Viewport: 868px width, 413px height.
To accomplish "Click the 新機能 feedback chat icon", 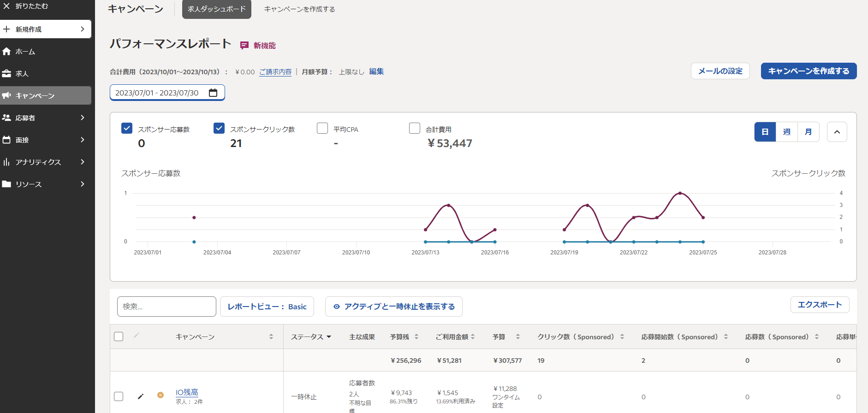I will (244, 46).
